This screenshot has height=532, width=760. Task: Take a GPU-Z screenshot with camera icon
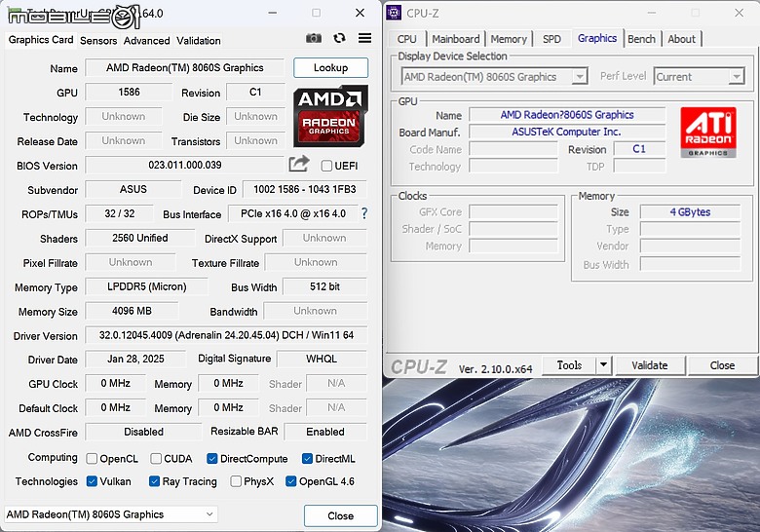(x=314, y=38)
